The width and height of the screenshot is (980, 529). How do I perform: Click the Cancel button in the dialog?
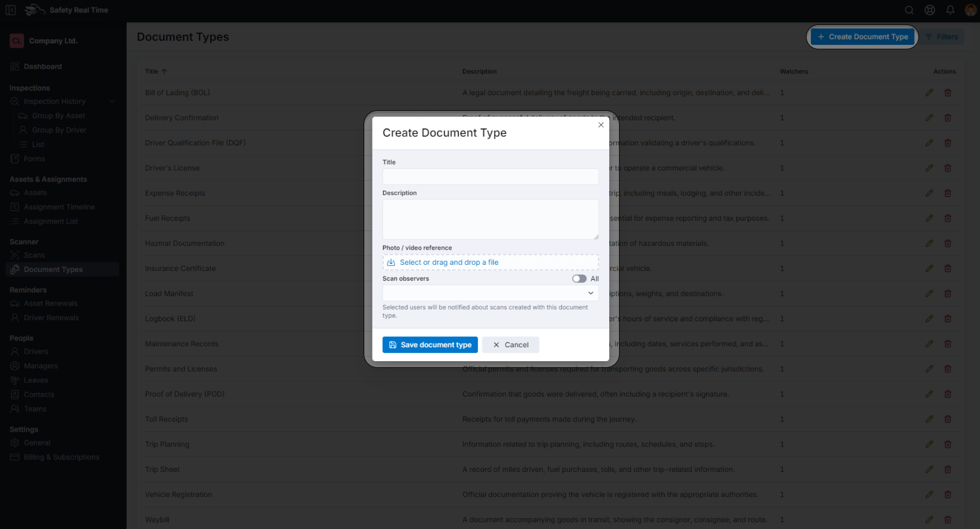point(511,345)
